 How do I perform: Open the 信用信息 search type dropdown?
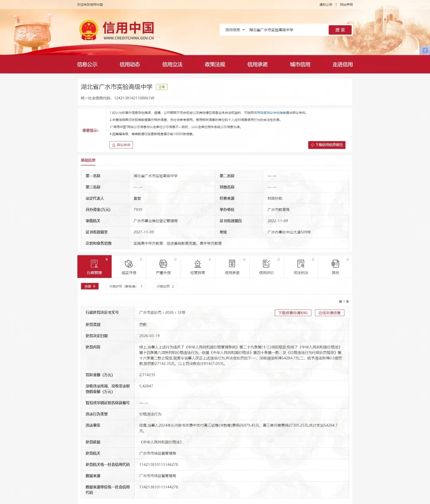pos(235,30)
